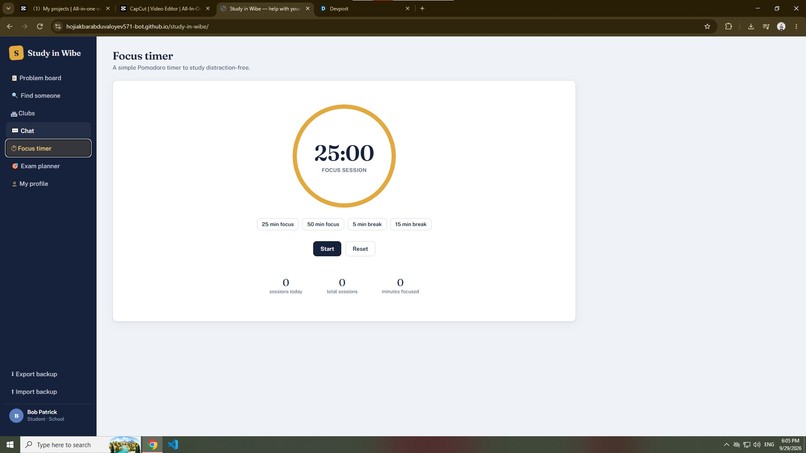Switch to CapCut Video Editor tab

click(164, 8)
